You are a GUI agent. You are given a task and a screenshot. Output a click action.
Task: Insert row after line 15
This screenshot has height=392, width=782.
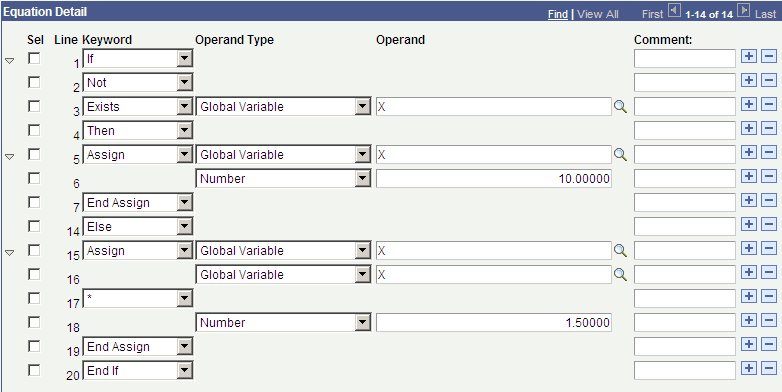(x=748, y=248)
